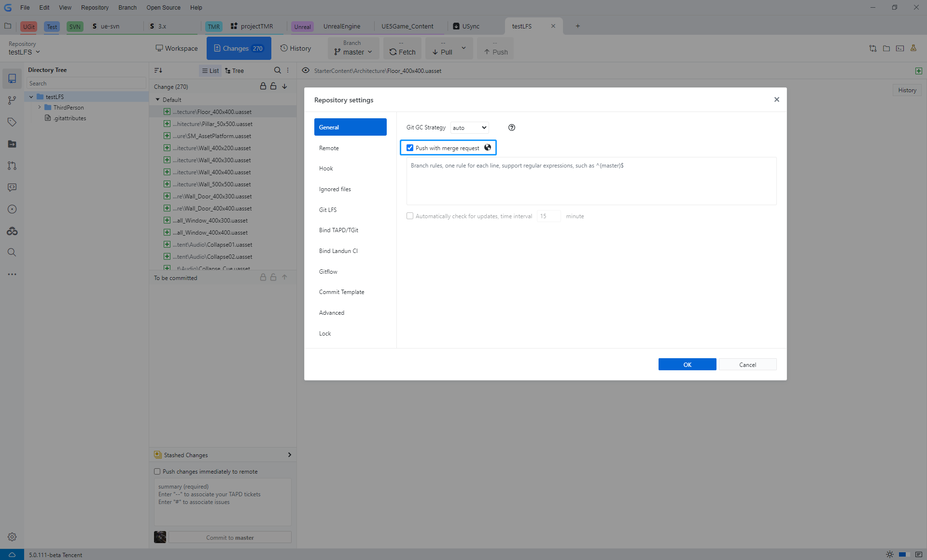Open terminal icon in top right toolbar
This screenshot has height=560, width=927.
tap(900, 48)
